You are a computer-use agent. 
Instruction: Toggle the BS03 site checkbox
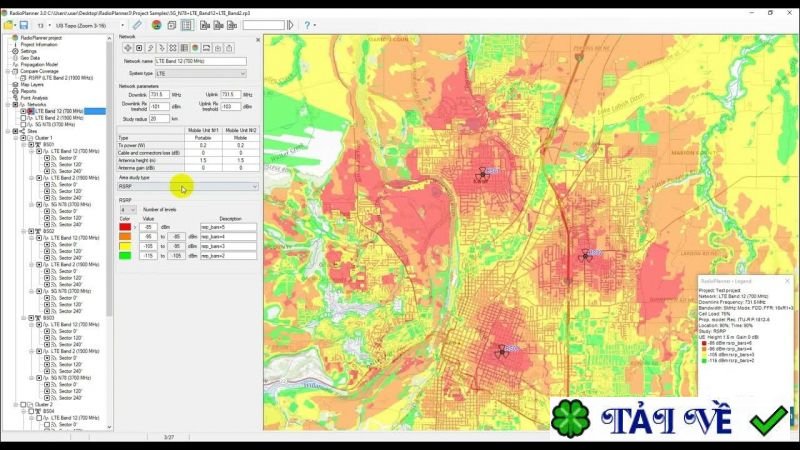click(x=31, y=318)
